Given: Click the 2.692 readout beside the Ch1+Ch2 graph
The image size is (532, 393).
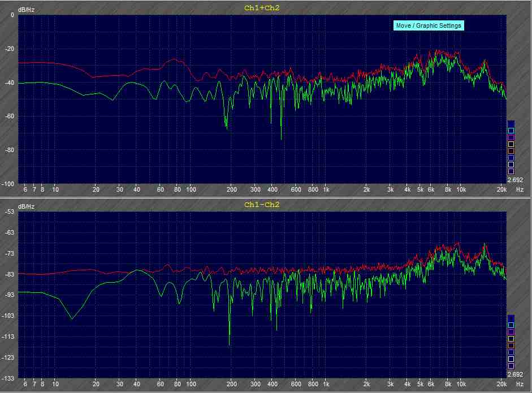Looking at the screenshot, I should point(515,180).
